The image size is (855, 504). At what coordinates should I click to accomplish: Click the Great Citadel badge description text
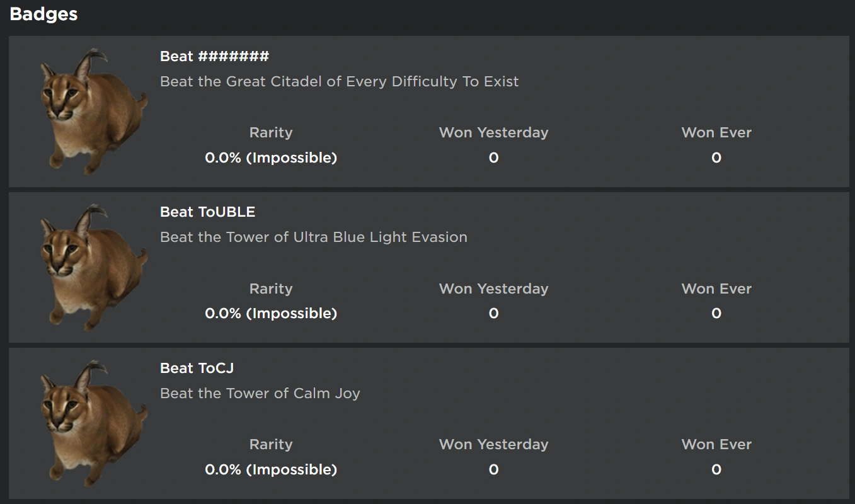(x=339, y=82)
